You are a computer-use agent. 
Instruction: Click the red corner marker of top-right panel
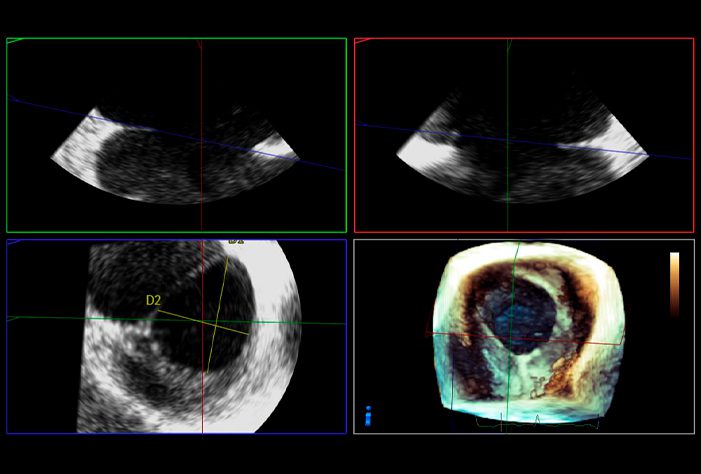362,41
